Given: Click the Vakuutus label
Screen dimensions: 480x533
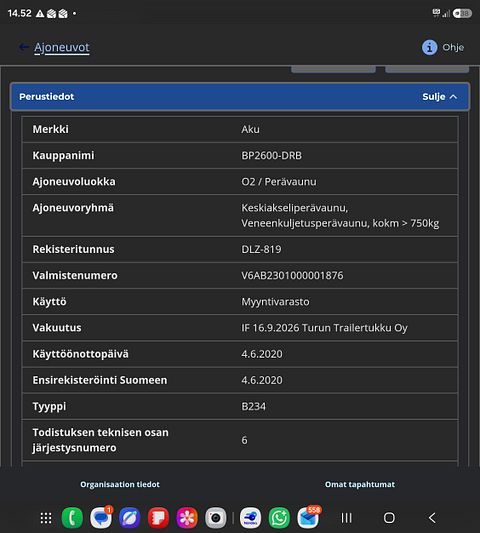Looking at the screenshot, I should (x=57, y=328).
